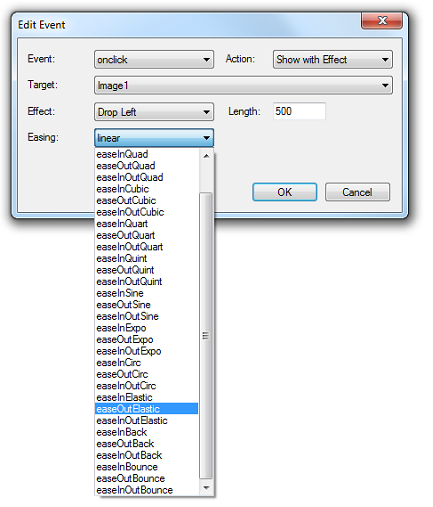
Task: Pick easeInOutCubic from the list
Action: (x=146, y=212)
